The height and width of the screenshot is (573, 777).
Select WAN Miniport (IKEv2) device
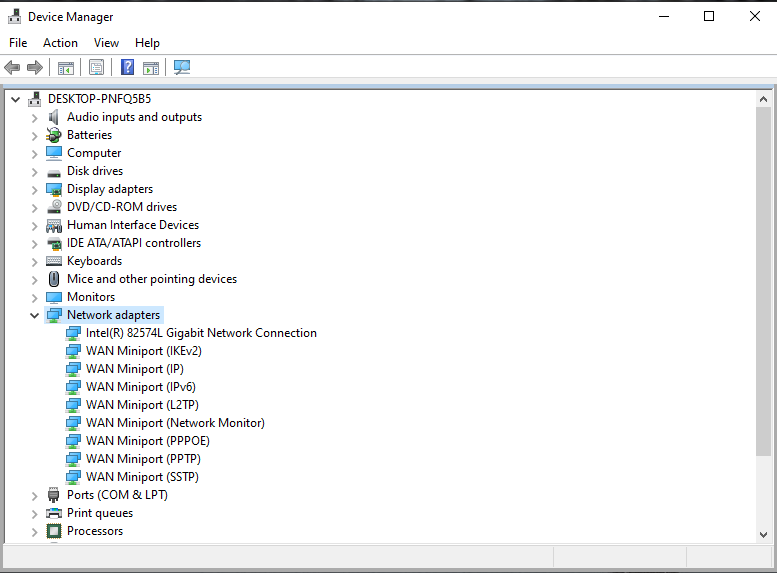(144, 351)
